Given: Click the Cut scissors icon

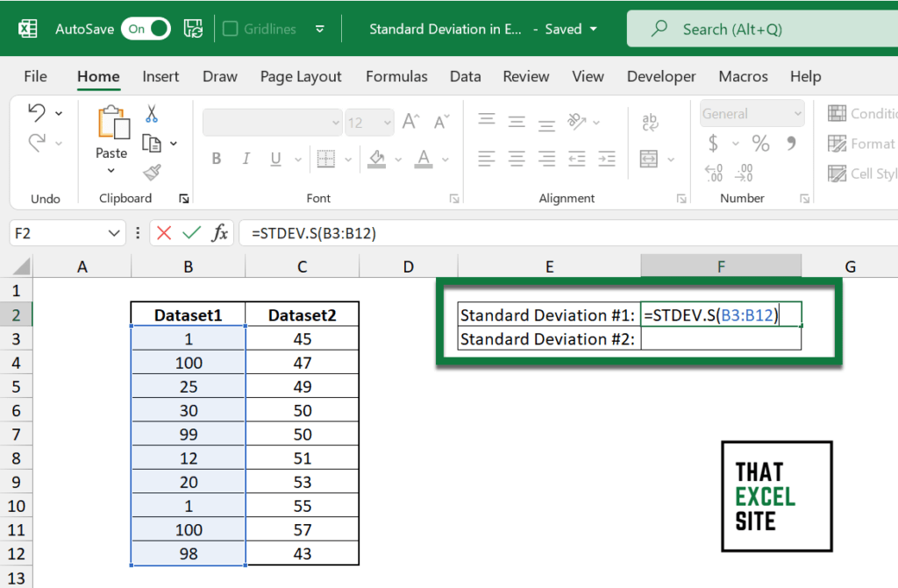Looking at the screenshot, I should click(x=152, y=114).
